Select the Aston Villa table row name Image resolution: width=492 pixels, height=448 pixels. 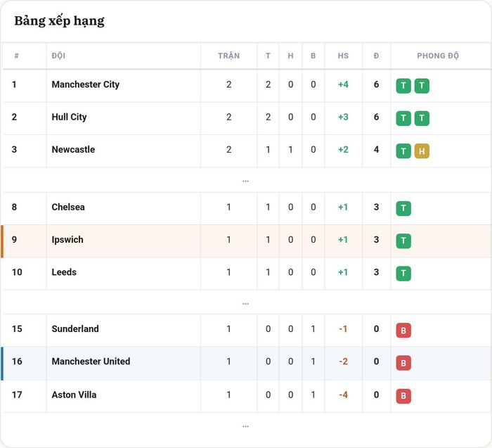[74, 395]
